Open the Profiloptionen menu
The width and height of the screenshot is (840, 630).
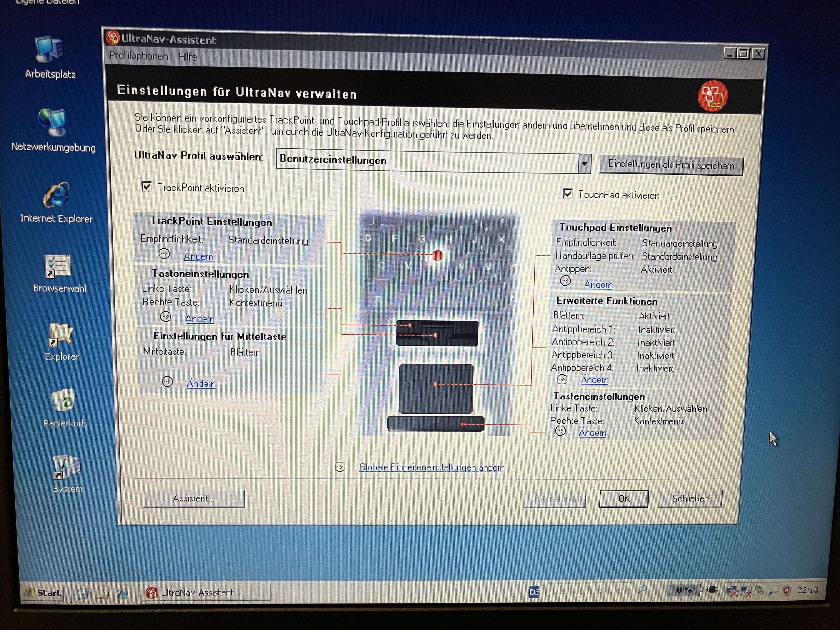(139, 56)
